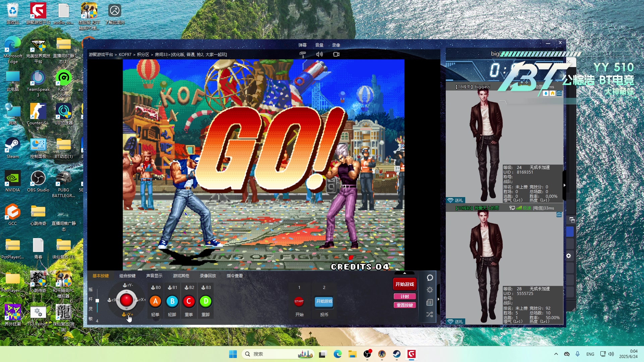The width and height of the screenshot is (644, 362).
Task: Open the chat bubble icon
Action: (430, 278)
